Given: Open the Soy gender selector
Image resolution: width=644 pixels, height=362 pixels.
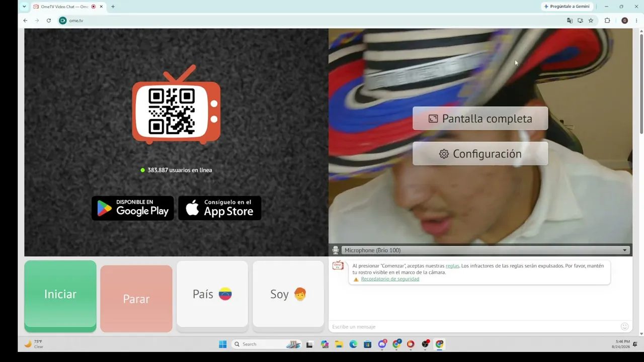Looking at the screenshot, I should click(x=288, y=294).
